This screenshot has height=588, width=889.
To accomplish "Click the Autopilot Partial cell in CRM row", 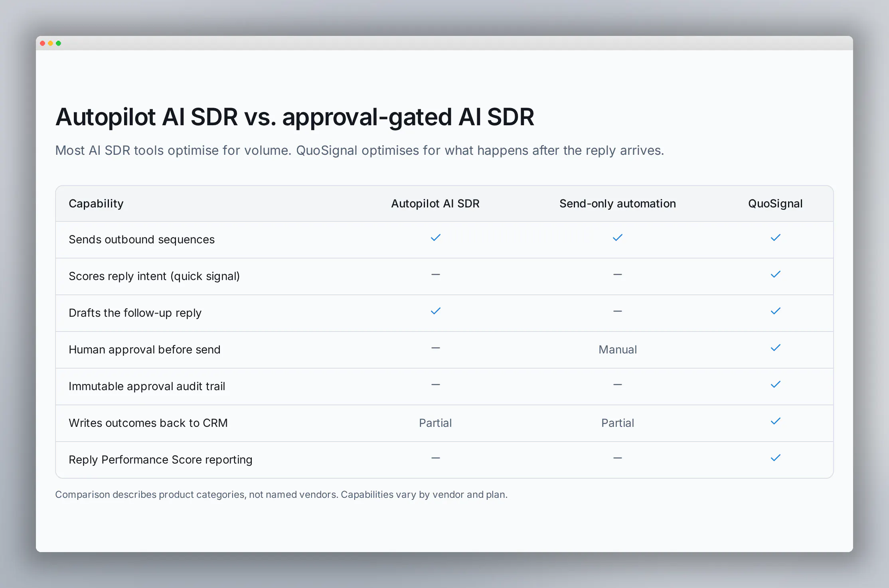I will (435, 423).
